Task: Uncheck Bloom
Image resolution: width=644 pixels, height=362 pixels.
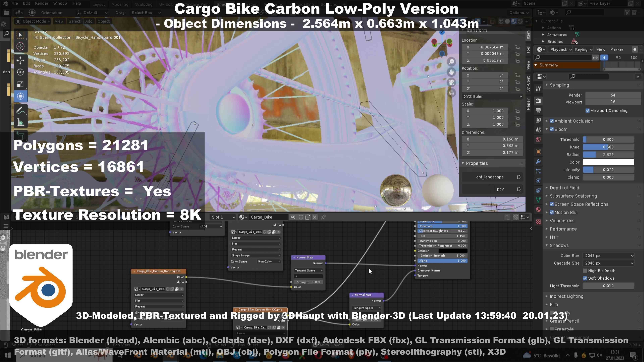Action: click(552, 129)
